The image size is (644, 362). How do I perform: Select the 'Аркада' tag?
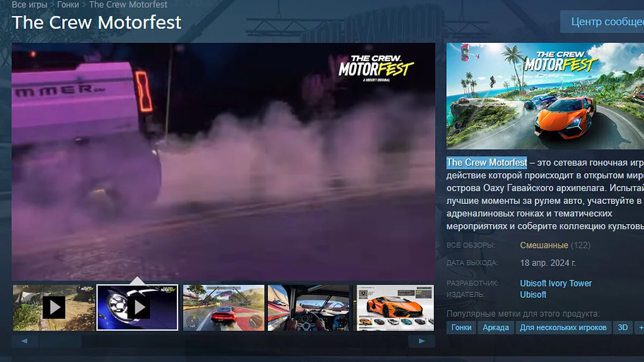[x=496, y=327]
